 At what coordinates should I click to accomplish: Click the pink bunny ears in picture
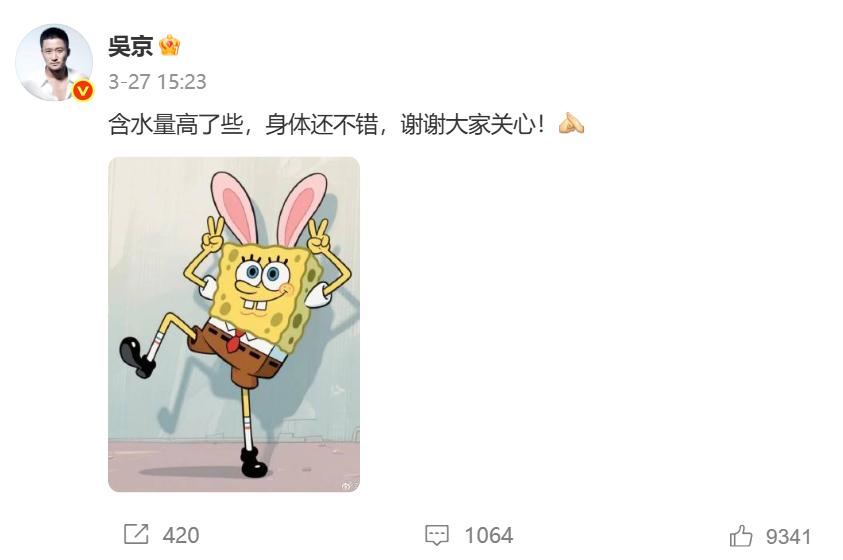coord(268,209)
